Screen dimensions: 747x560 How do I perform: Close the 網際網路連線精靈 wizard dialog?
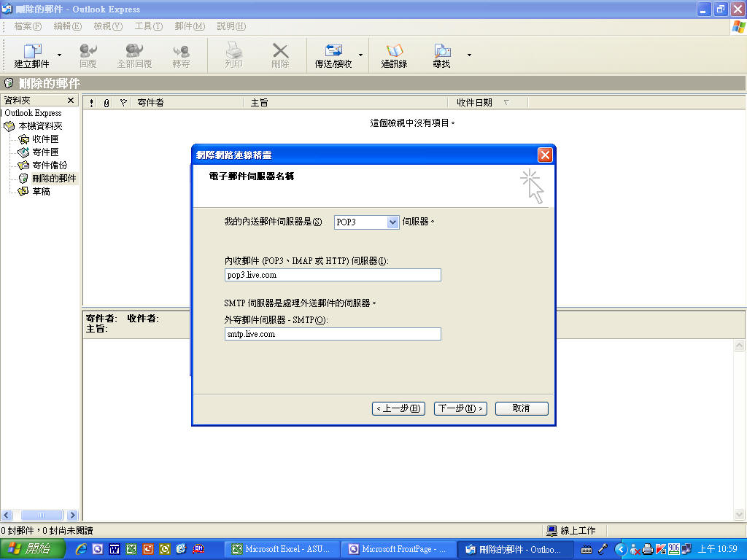tap(545, 155)
